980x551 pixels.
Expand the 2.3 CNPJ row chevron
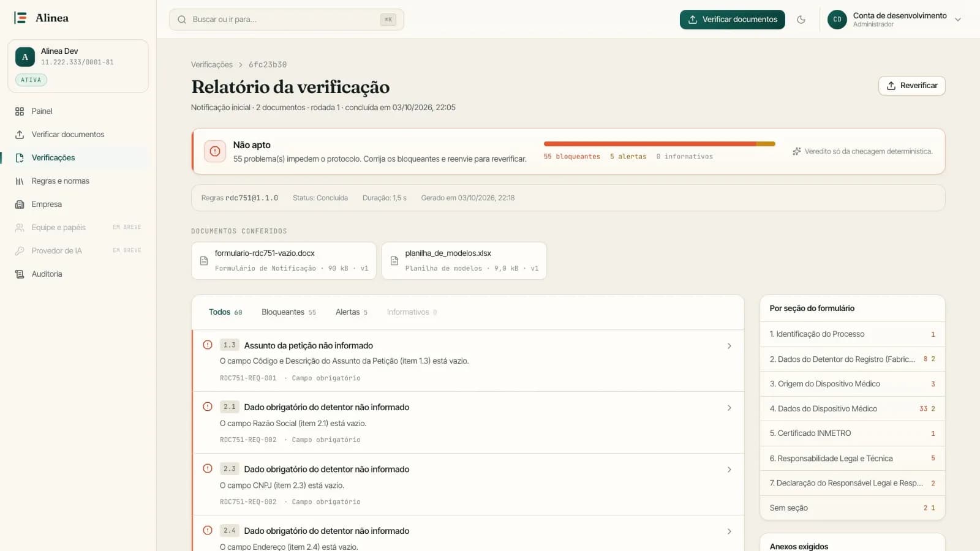(x=729, y=470)
